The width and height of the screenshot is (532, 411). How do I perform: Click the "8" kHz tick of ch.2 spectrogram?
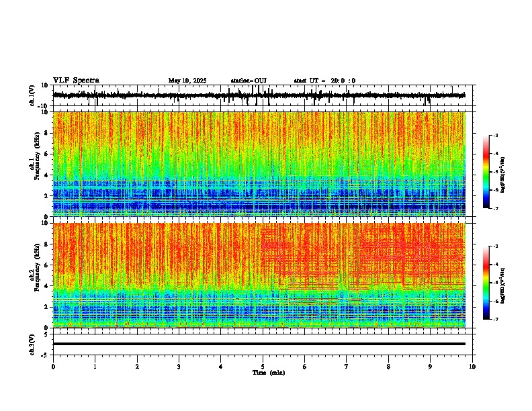[46, 244]
